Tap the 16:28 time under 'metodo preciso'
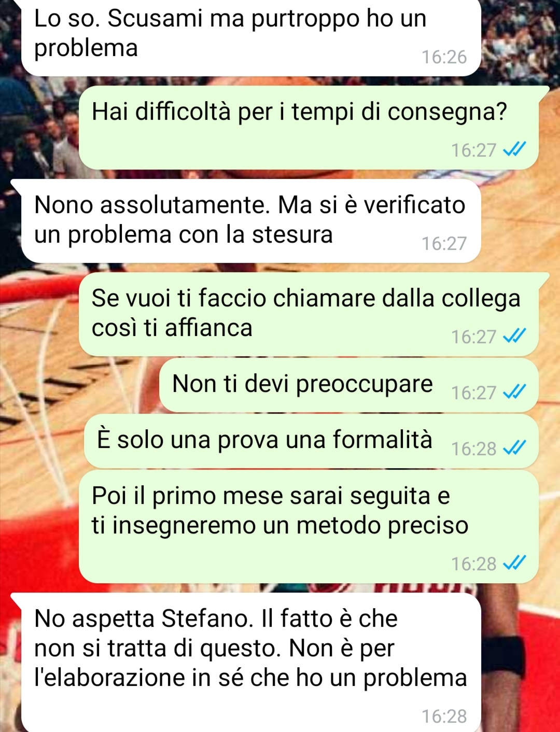Viewport: 560px width, 732px height. point(474,564)
